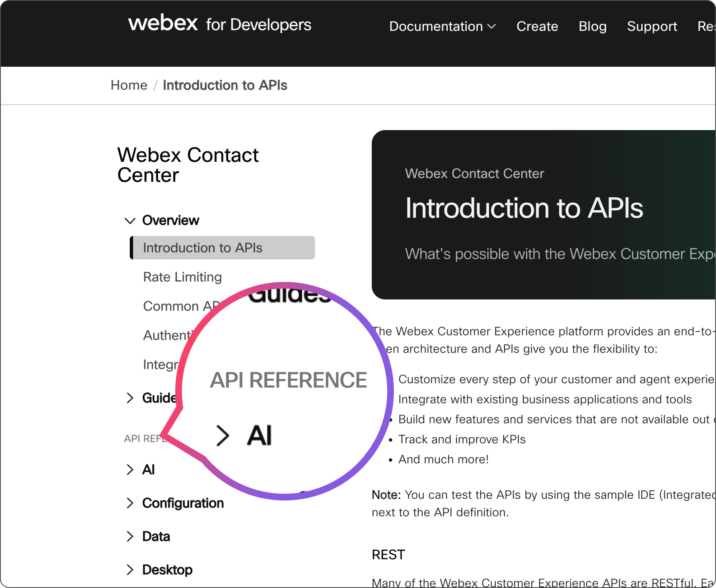Click the 'And much more!' bullet
This screenshot has width=716, height=588.
pos(444,459)
